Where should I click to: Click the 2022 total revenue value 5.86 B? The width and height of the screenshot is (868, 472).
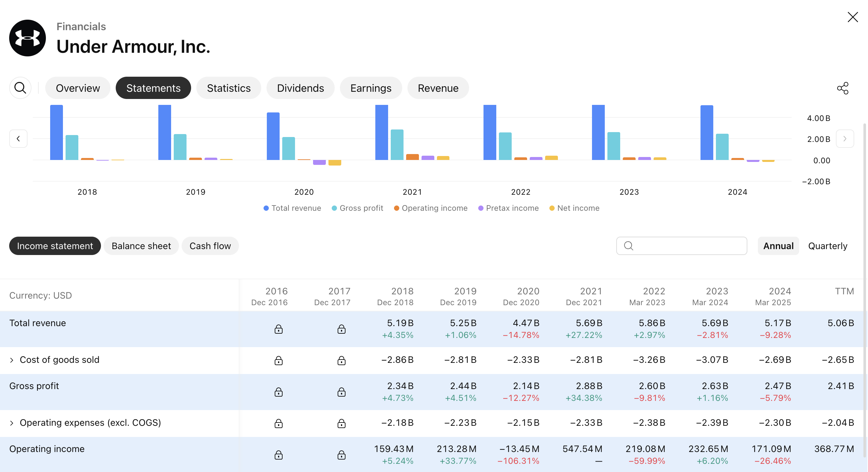(652, 323)
